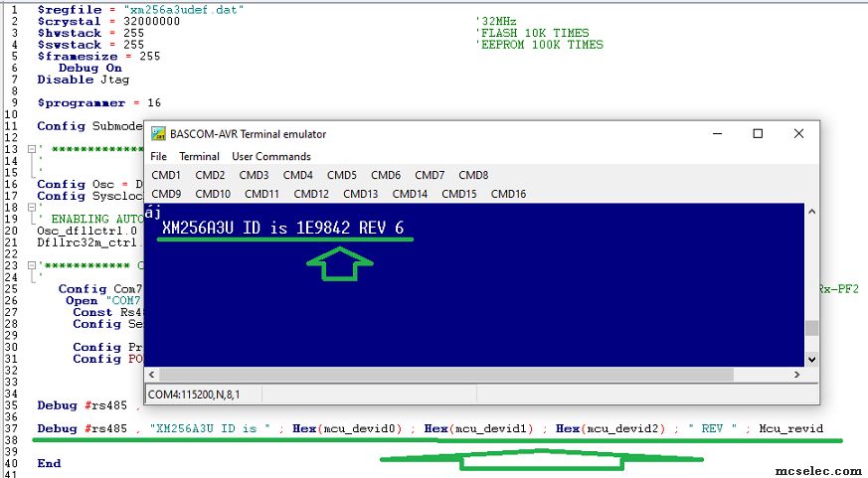This screenshot has height=478, width=868.
Task: Click the '$hwstack = 255' code line
Action: tap(90, 33)
